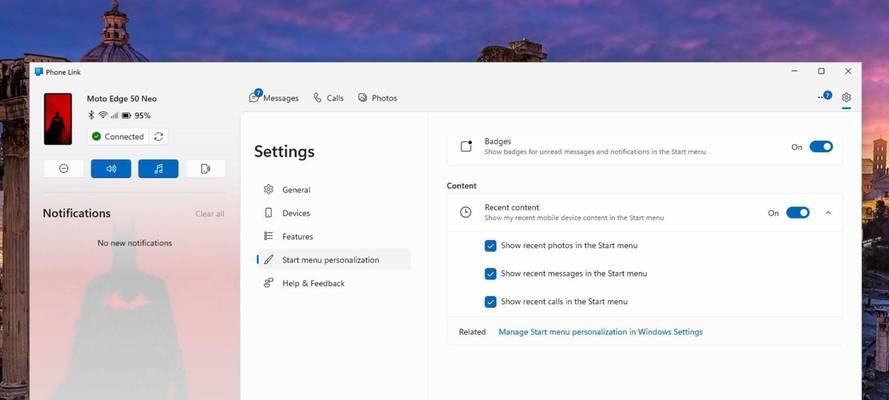Click the refresh connection icon
Image resolution: width=889 pixels, height=400 pixels.
[x=159, y=137]
